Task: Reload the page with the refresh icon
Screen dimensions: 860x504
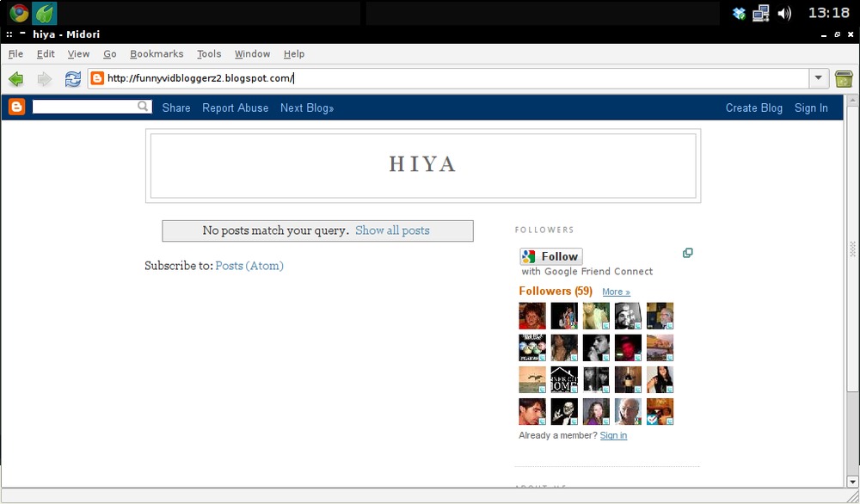Action: [x=73, y=79]
